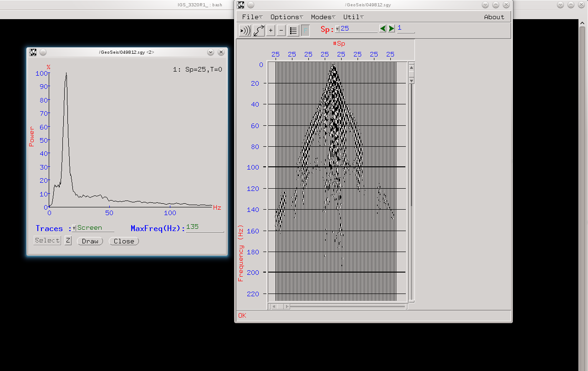Click GeoSeis window menu icon in titlebar
The height and width of the screenshot is (371, 588).
point(240,5)
